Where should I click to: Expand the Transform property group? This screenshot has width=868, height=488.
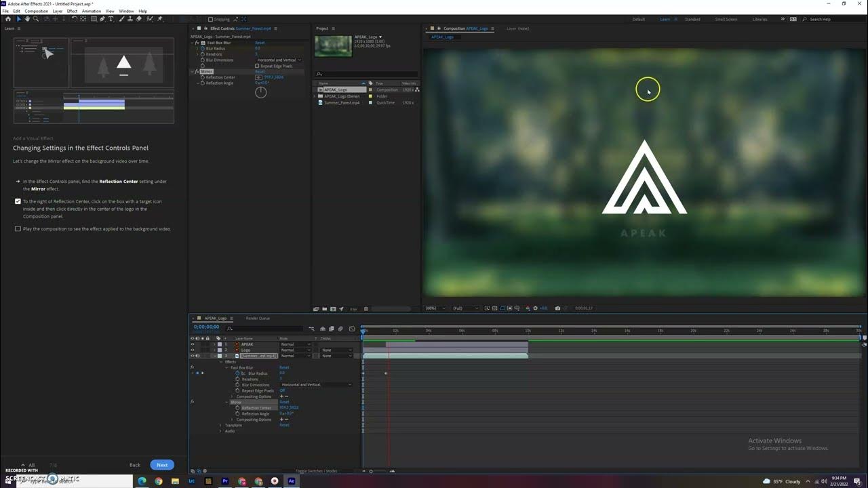219,426
